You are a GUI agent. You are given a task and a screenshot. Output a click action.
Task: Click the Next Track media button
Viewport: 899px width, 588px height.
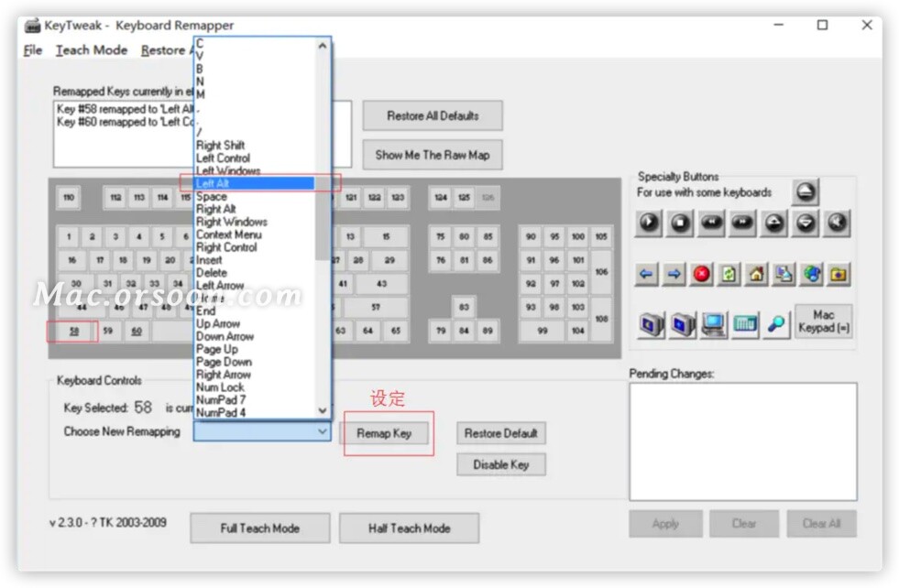[743, 223]
